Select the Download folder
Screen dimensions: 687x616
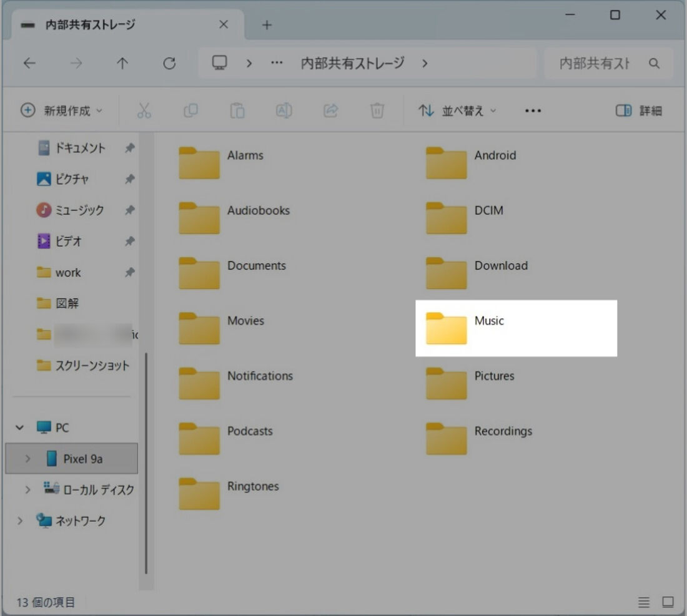point(477,273)
